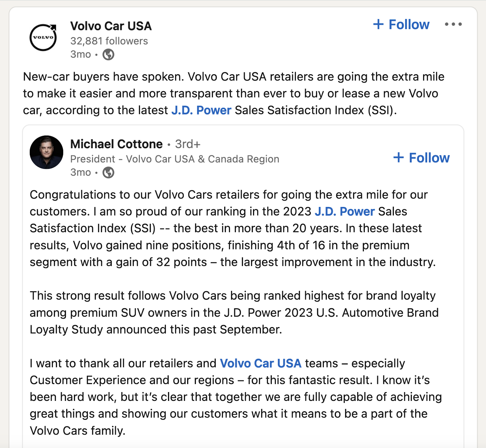486x448 pixels.
Task: Open the J.D. Power link in Volvo's post
Action: click(x=200, y=110)
